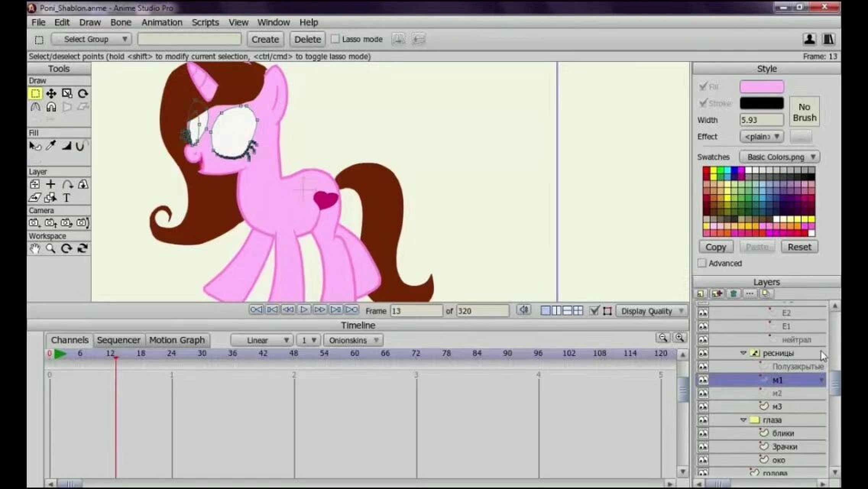Viewport: 868px width, 489px height.
Task: Collapse the глаза layer group
Action: click(743, 420)
